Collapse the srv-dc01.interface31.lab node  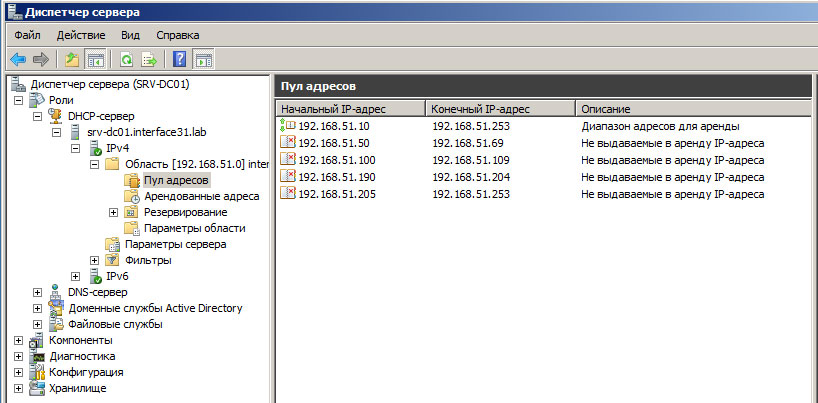(57, 133)
